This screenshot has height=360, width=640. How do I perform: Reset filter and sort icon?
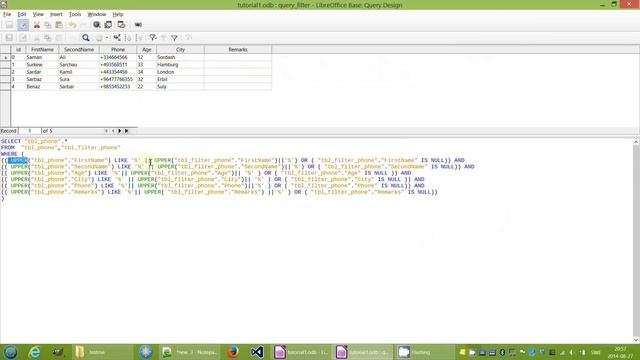(x=188, y=38)
